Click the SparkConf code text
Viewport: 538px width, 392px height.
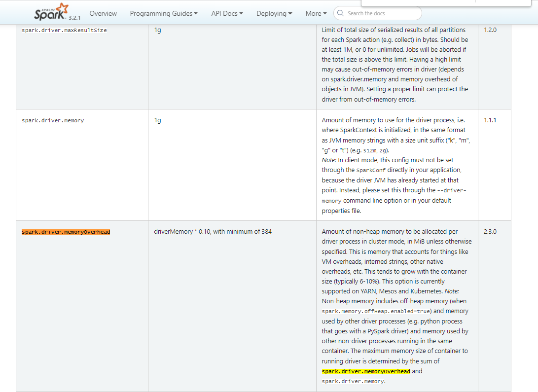point(371,170)
